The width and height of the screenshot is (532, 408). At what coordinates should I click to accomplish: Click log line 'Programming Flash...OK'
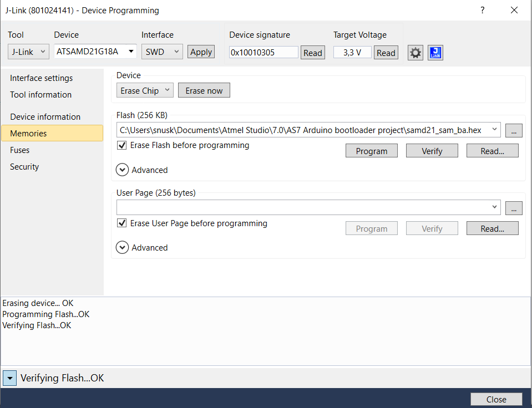pyautogui.click(x=46, y=314)
